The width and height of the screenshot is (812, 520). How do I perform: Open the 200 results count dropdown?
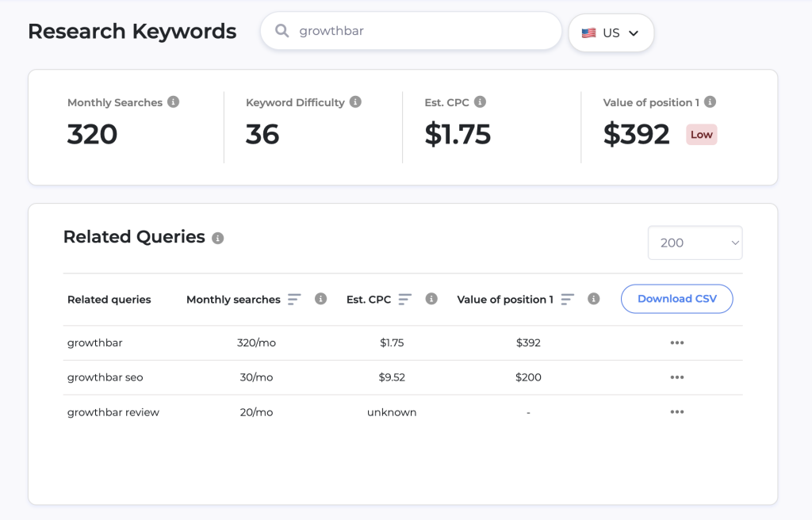(695, 243)
